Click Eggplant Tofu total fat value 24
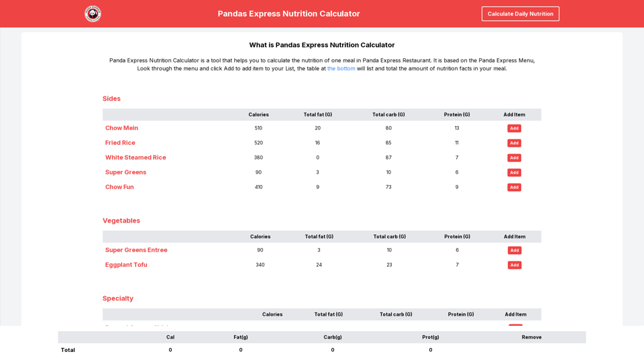 point(319,265)
